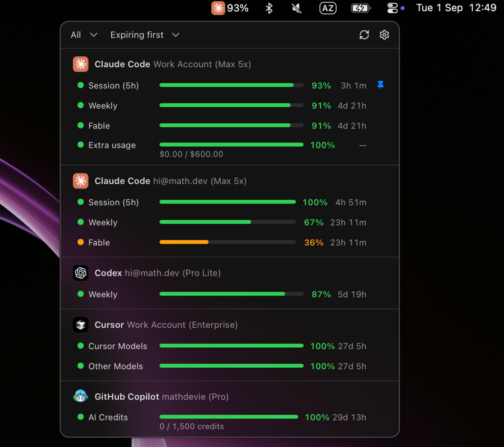The width and height of the screenshot is (504, 447).
Task: Click the orange status dot next to Fable
Action: (81, 242)
